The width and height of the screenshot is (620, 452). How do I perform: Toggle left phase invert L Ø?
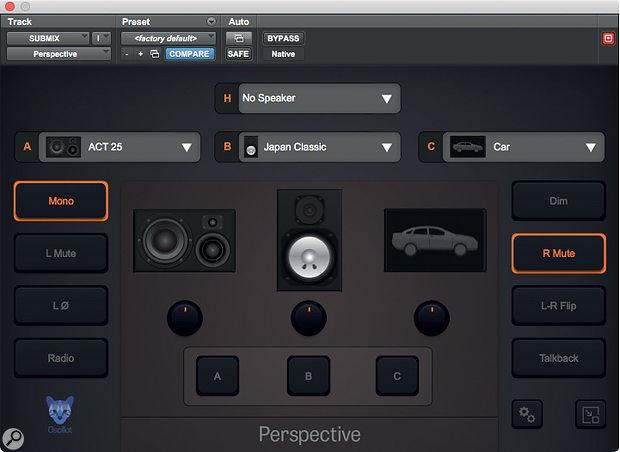coord(61,306)
